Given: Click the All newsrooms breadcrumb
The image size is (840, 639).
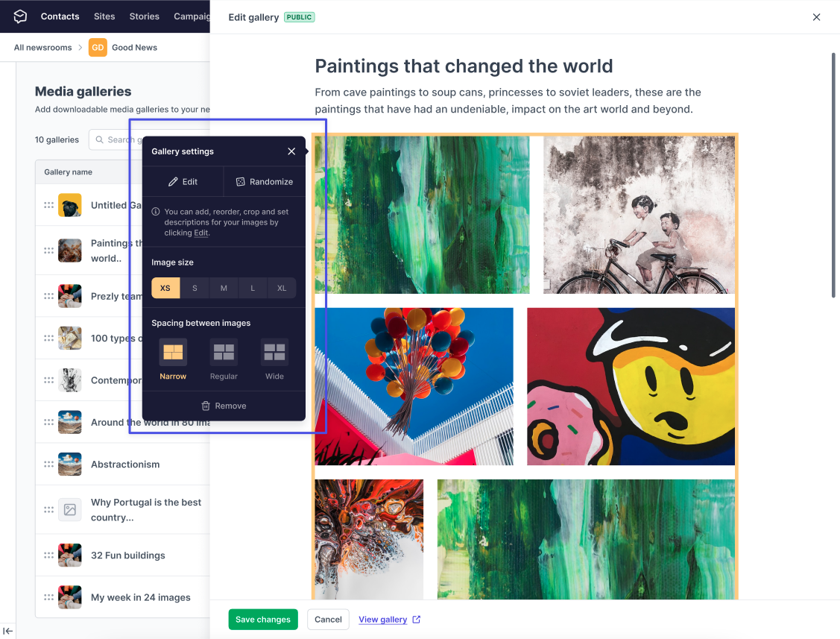Looking at the screenshot, I should [43, 47].
